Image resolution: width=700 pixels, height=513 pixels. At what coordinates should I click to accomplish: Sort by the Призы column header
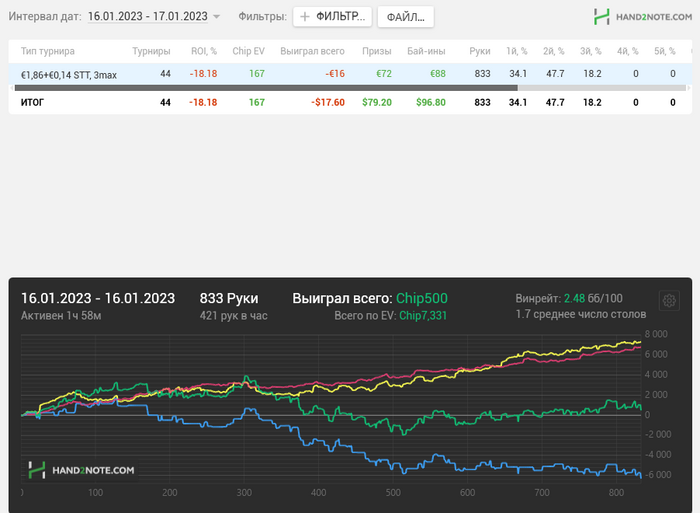pos(377,51)
